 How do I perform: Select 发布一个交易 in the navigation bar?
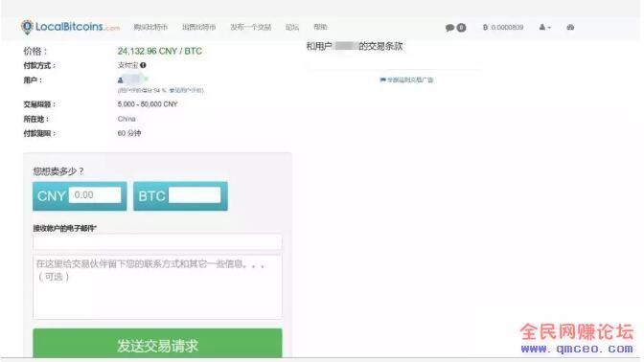pos(250,27)
